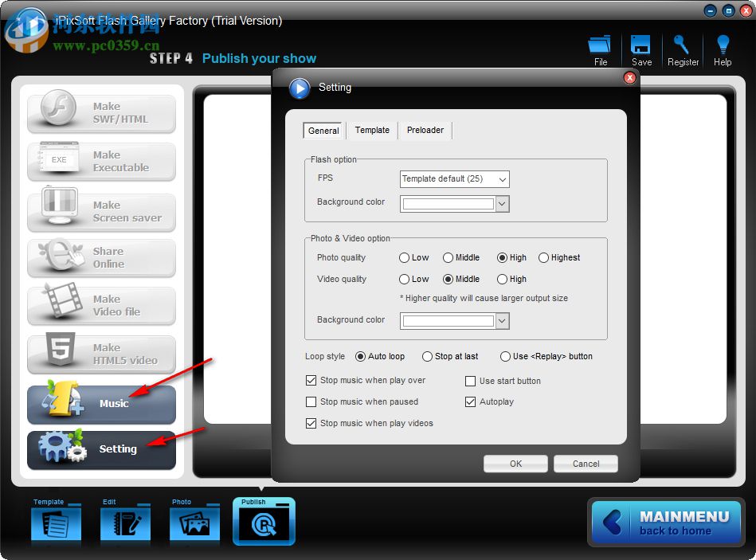Select Make Video file
The image size is (756, 560).
click(x=101, y=306)
